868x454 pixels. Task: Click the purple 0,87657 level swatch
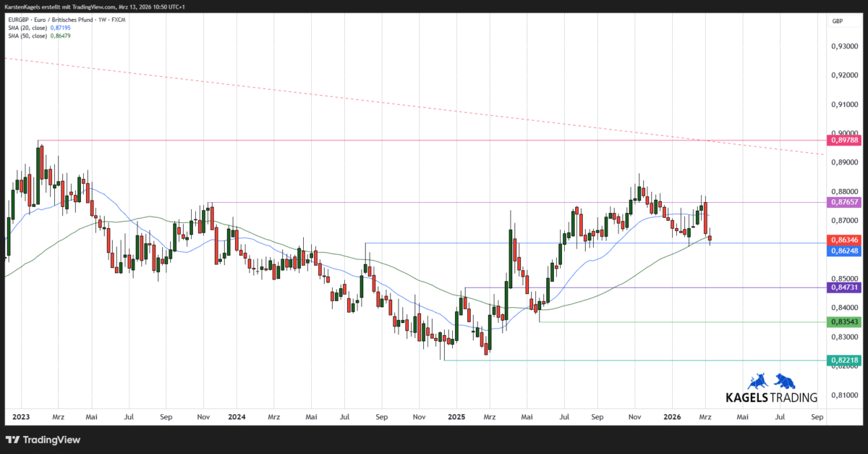click(844, 203)
